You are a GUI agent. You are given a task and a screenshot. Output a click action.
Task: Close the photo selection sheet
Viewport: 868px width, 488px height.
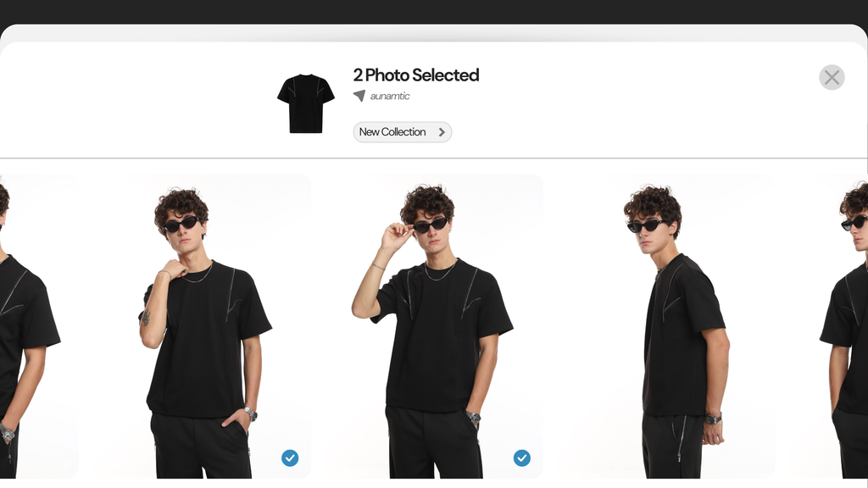(832, 77)
